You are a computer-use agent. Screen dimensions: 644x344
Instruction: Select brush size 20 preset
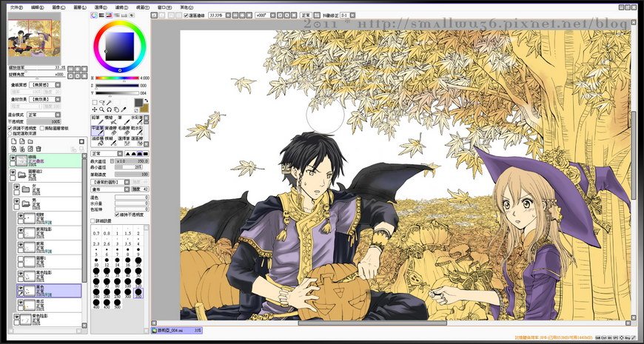coord(138,262)
